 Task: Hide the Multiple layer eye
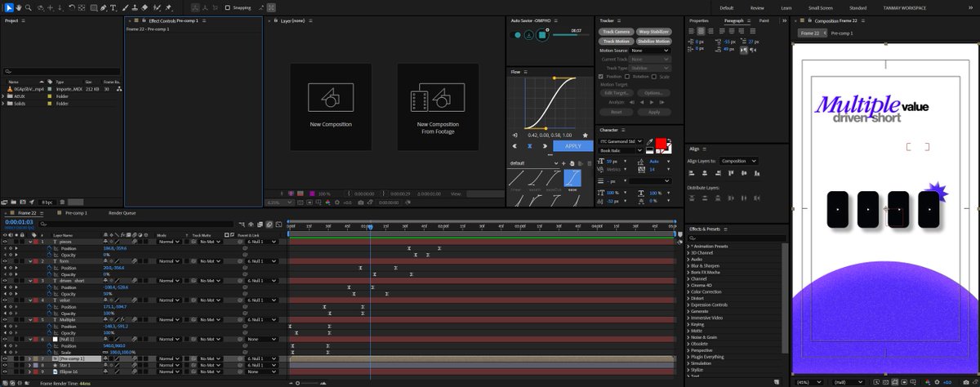[5, 319]
